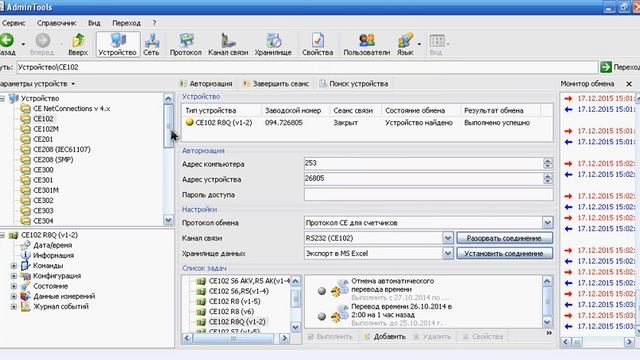Select the CE303 tree folder
This screenshot has width=640, height=360.
[x=43, y=211]
